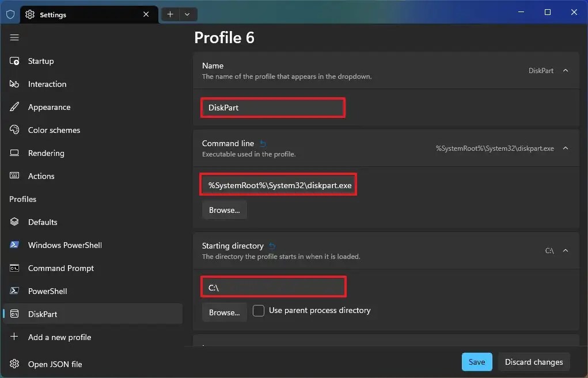Select the Rendering settings page
This screenshot has height=378, width=588.
(47, 153)
